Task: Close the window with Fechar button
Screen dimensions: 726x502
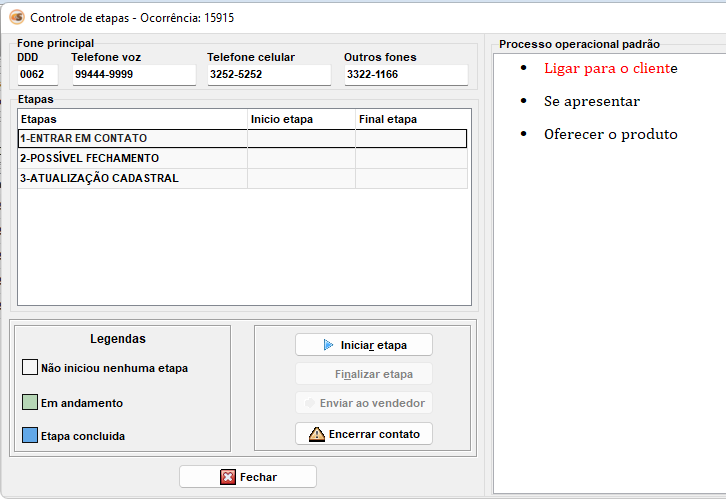Action: pos(248,477)
